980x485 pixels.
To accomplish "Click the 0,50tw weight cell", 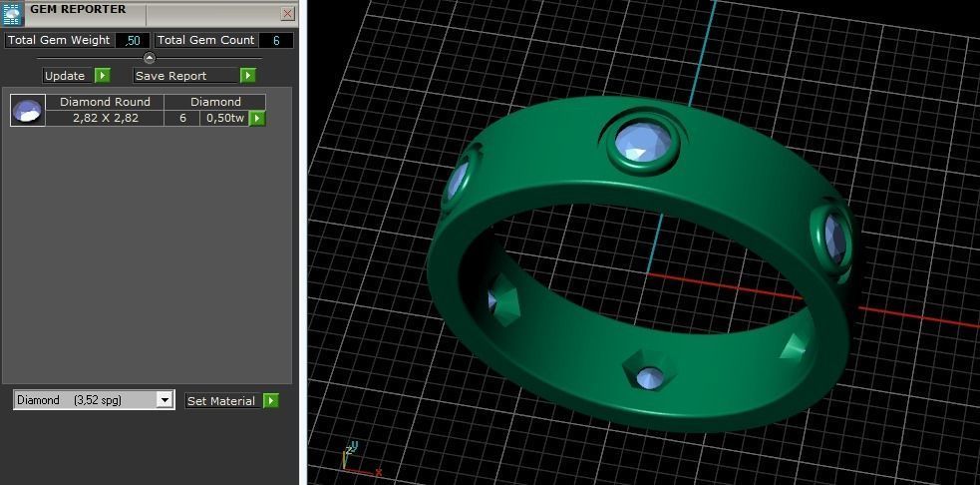I will (x=224, y=118).
